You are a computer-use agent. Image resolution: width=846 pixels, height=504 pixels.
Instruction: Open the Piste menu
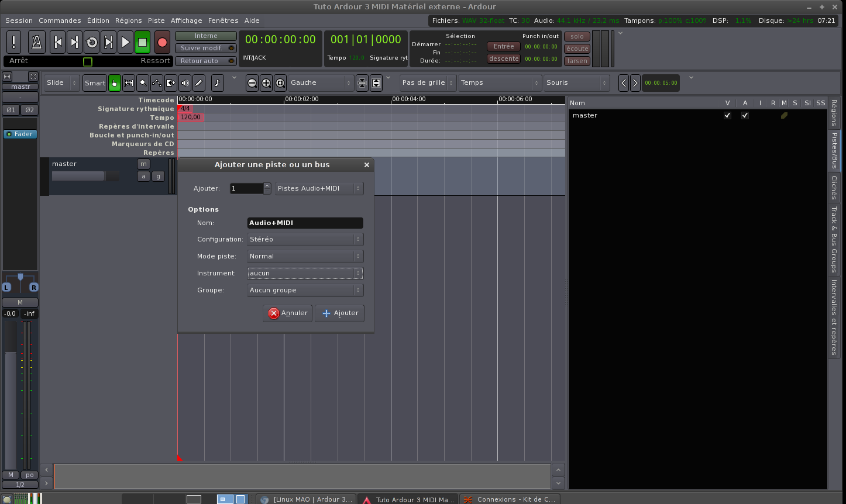tap(156, 20)
